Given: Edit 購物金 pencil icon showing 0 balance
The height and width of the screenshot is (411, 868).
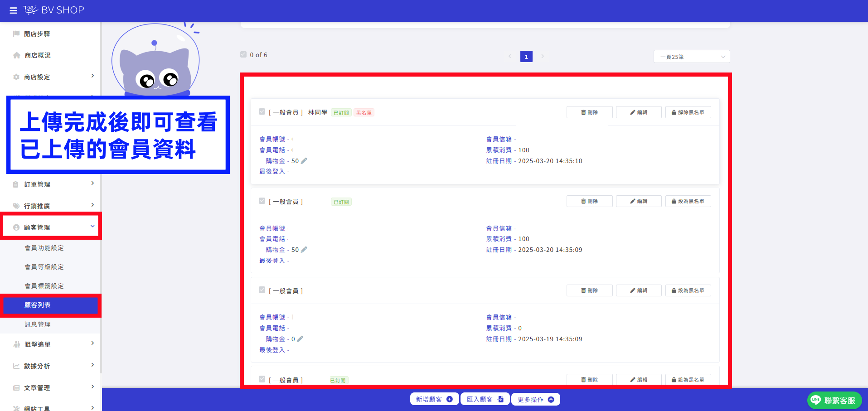Looking at the screenshot, I should 300,339.
